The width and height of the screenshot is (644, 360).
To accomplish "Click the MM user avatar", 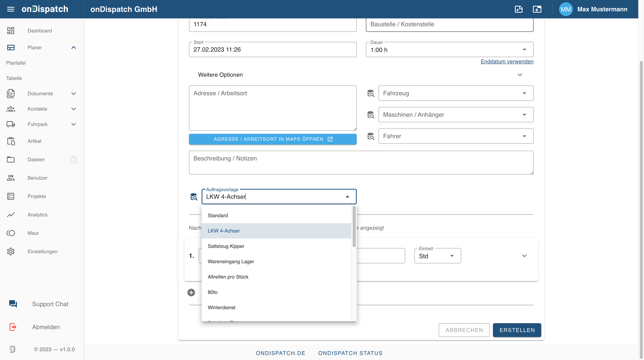I will pos(565,9).
